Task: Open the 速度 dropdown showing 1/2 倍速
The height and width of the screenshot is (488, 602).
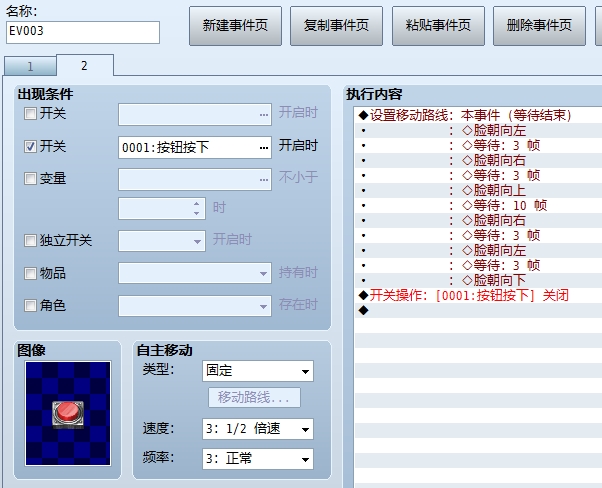Action: 258,429
